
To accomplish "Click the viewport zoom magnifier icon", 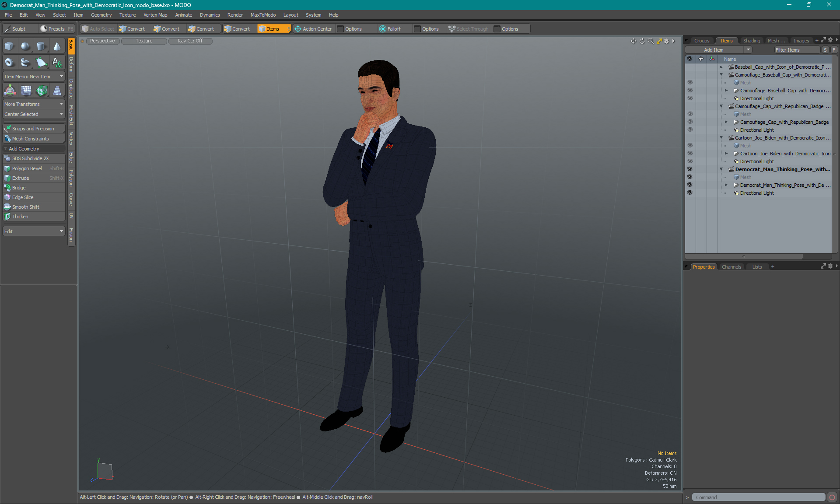I will 651,41.
